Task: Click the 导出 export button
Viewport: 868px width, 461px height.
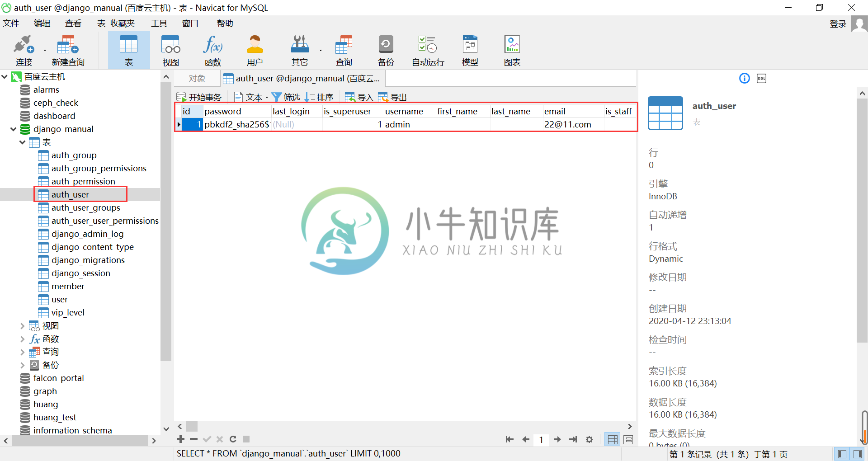Action: coord(392,97)
